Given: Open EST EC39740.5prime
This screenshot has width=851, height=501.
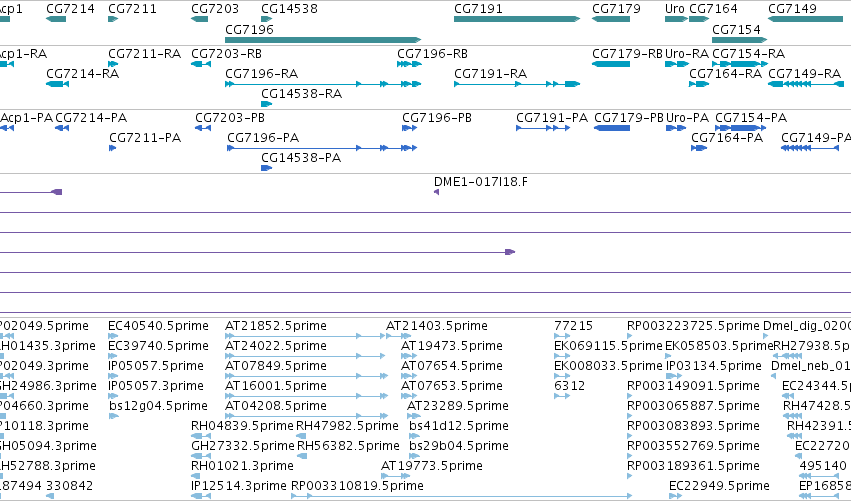Looking at the screenshot, I should click(158, 346).
